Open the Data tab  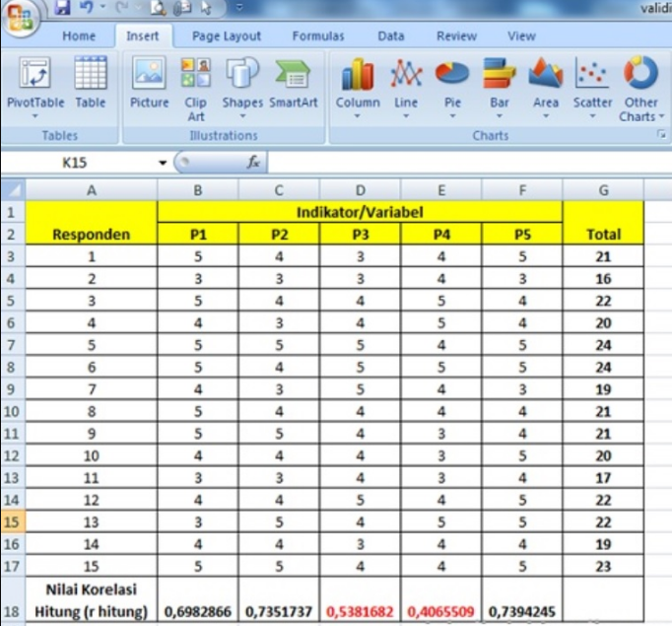pos(391,36)
